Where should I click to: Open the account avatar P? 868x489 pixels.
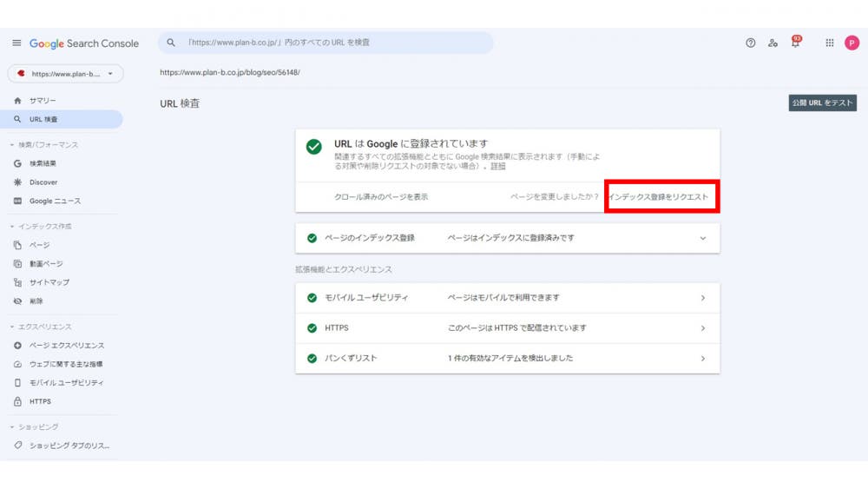pyautogui.click(x=852, y=43)
